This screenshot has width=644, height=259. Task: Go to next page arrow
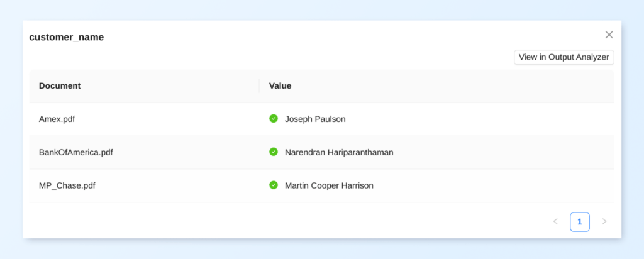coord(604,221)
